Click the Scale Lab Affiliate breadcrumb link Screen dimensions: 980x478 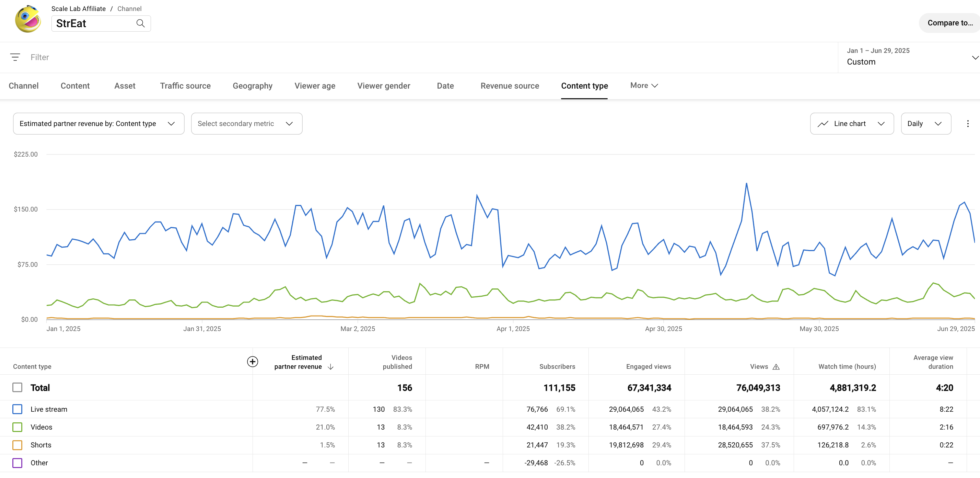(78, 8)
